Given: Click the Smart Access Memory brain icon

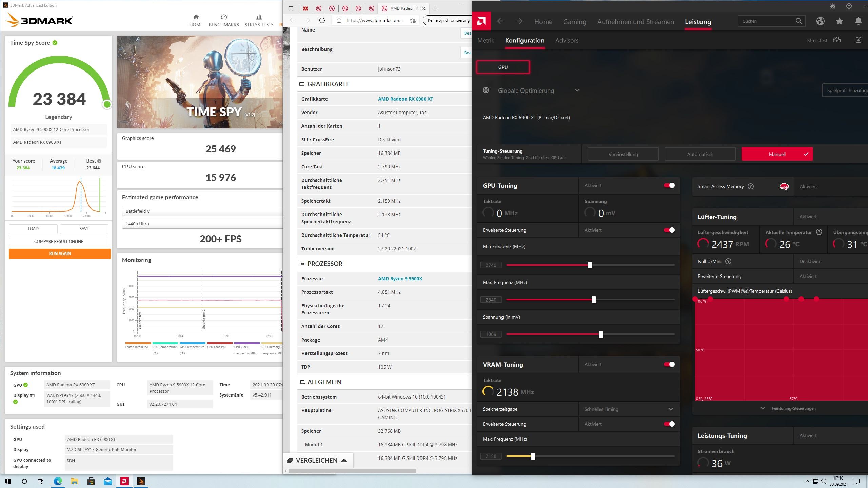Looking at the screenshot, I should pos(784,186).
